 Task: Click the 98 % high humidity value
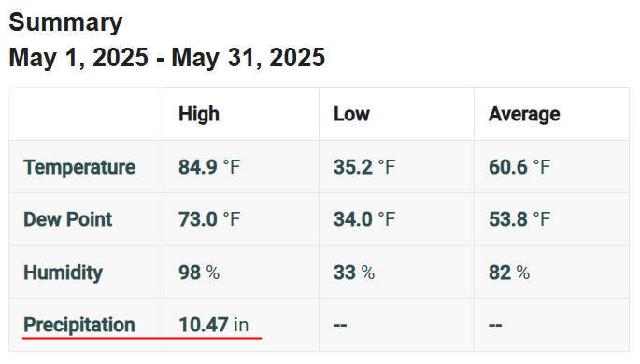(199, 273)
